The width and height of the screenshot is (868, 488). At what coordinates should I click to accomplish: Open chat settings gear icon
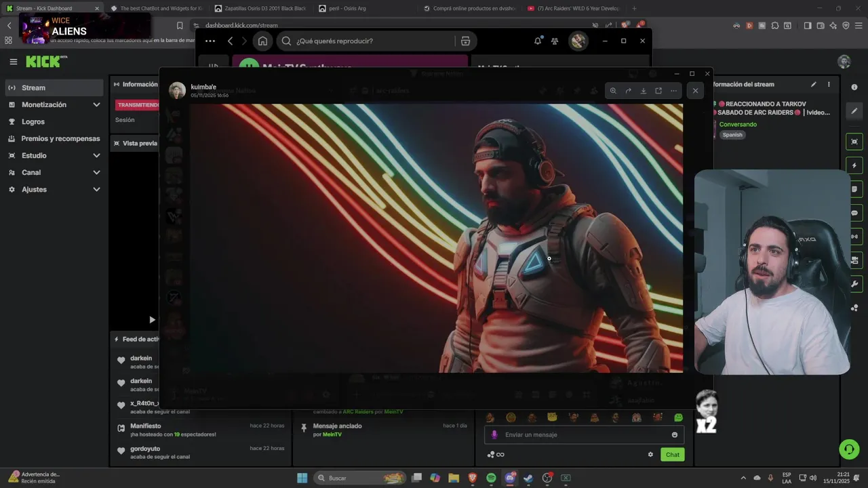[650, 455]
